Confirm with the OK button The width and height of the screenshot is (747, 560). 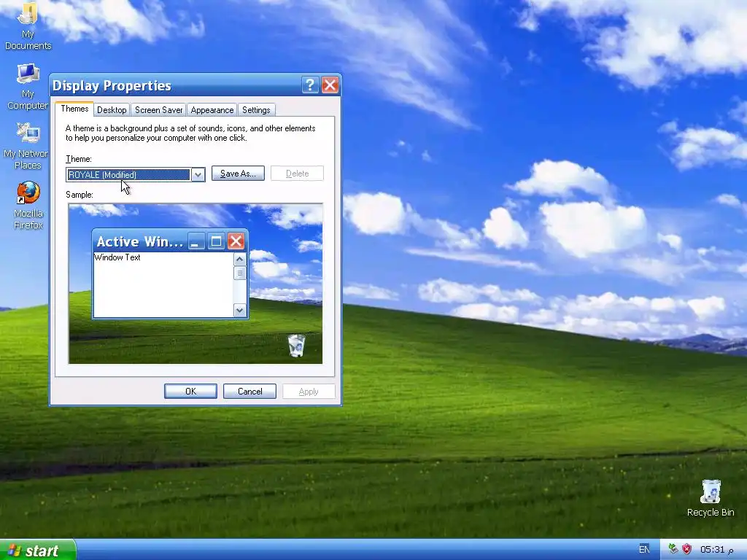(x=190, y=392)
